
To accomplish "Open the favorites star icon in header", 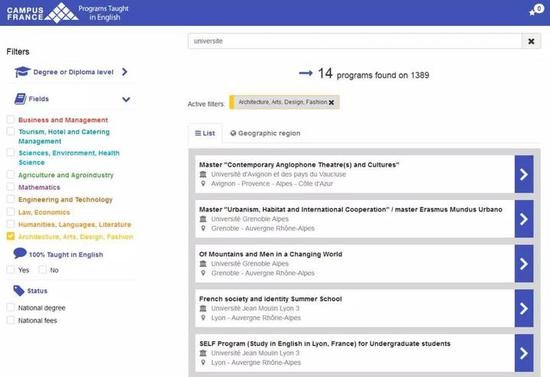I will pyautogui.click(x=536, y=11).
